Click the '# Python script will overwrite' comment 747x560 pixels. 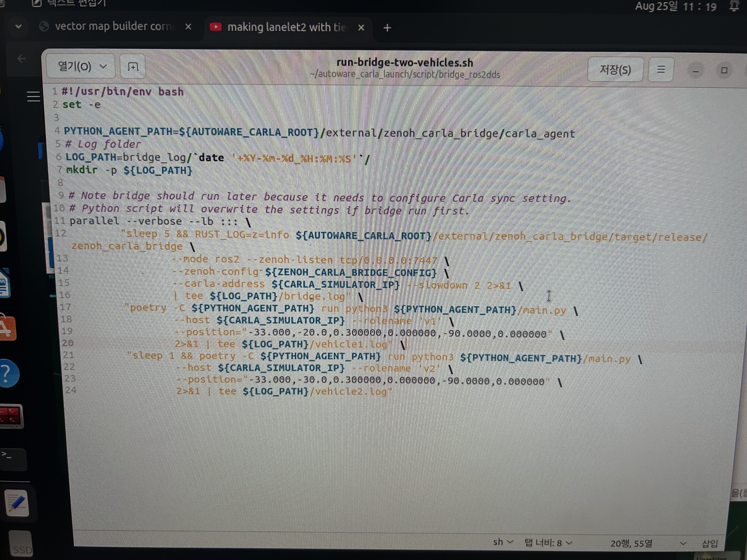(x=270, y=210)
